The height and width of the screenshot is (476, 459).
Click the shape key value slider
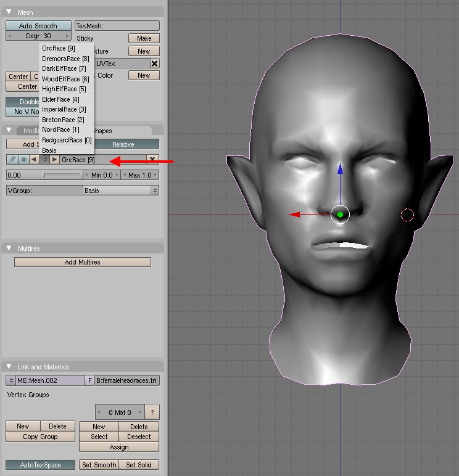[x=44, y=175]
